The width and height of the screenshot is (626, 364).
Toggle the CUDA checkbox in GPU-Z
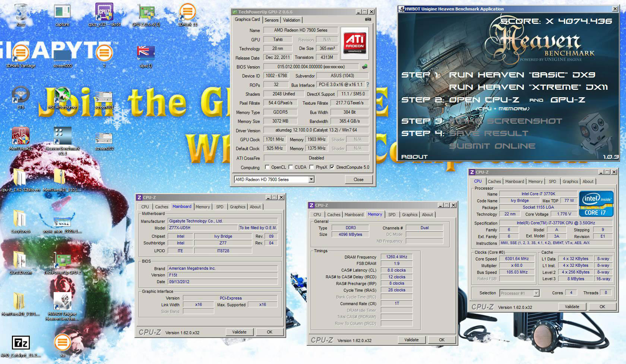[291, 167]
